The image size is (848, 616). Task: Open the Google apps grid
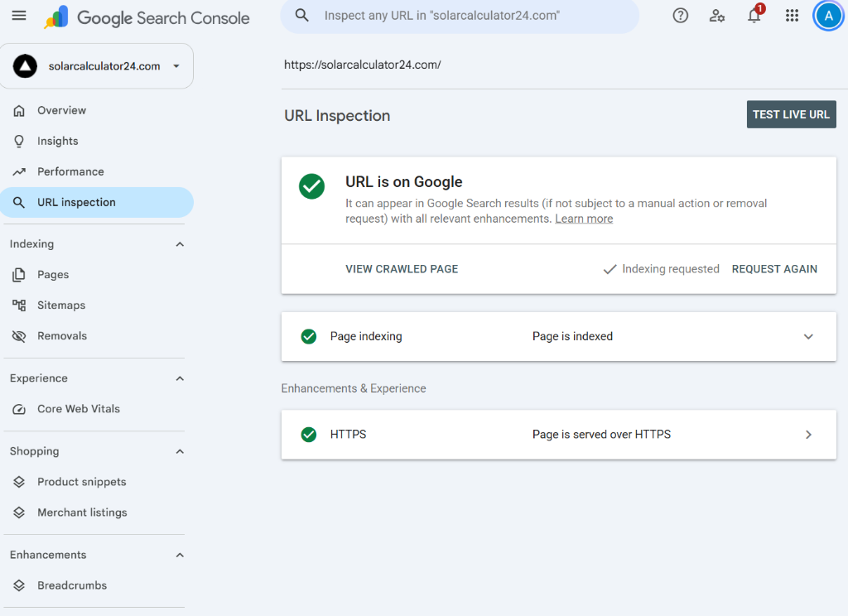[792, 16]
